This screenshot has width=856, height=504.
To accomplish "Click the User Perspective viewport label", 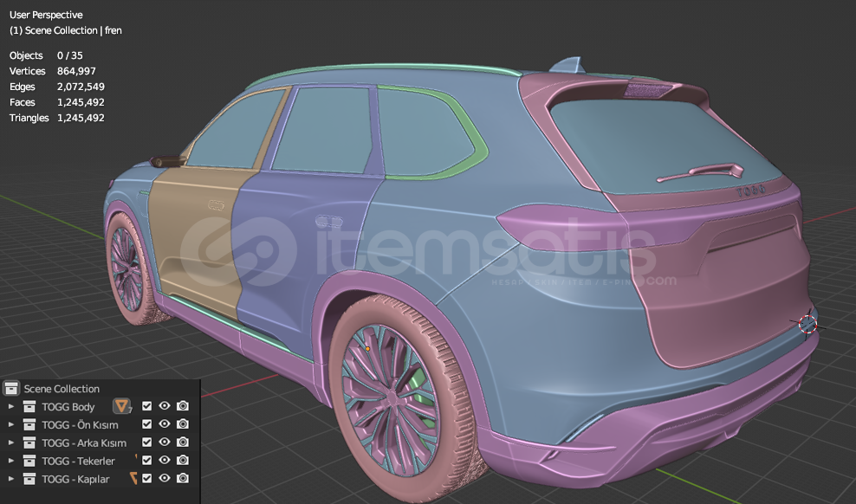I will click(46, 15).
